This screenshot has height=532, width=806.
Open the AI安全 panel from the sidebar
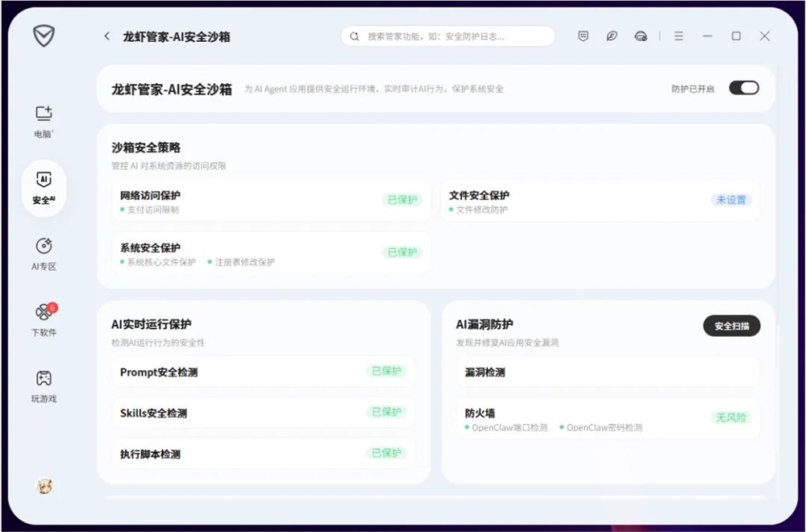[44, 188]
